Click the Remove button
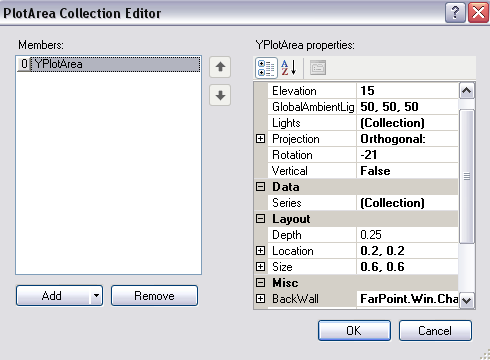 (x=154, y=296)
